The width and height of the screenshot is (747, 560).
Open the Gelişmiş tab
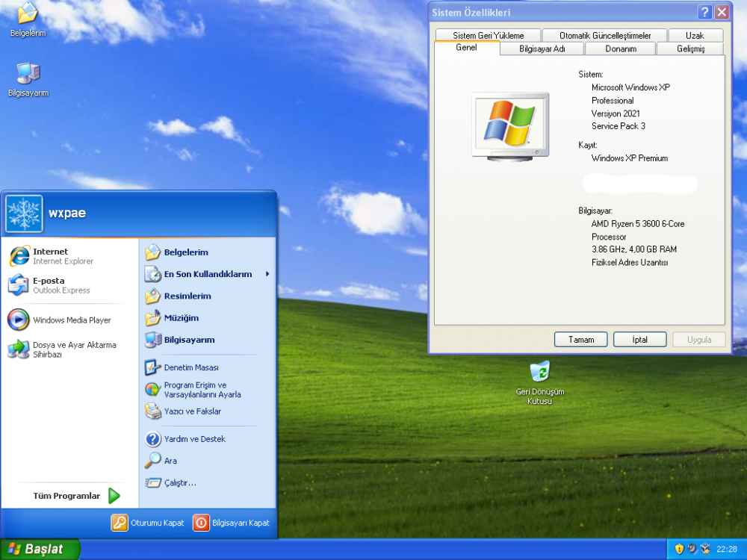[x=691, y=49]
